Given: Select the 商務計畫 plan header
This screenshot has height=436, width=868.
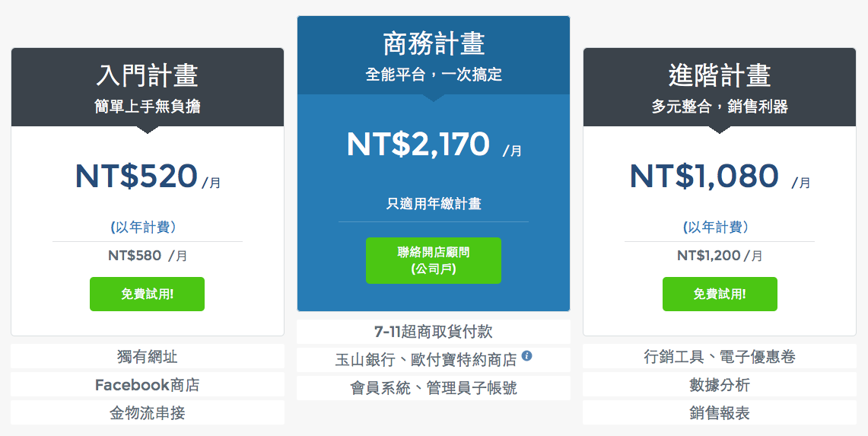Looking at the screenshot, I should [x=434, y=56].
